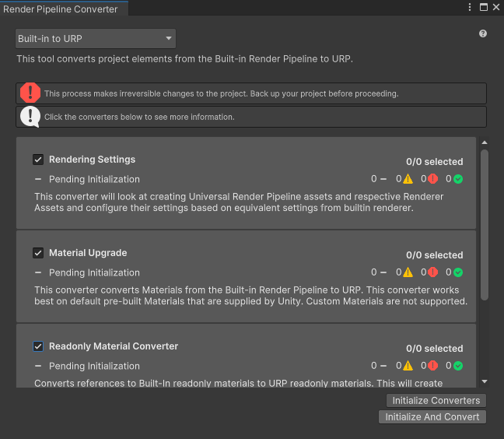
Task: Uncheck the Rendering Settings converter checkbox
Action: [x=38, y=160]
